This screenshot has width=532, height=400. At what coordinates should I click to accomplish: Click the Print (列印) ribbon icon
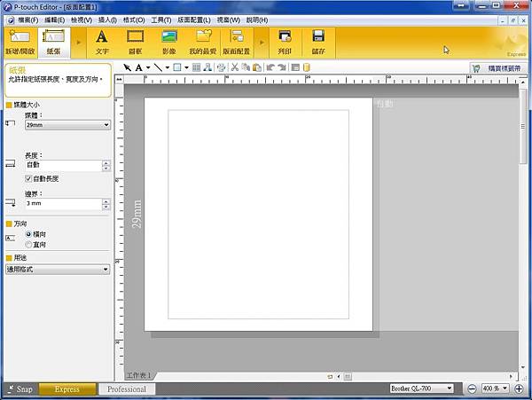click(x=285, y=43)
